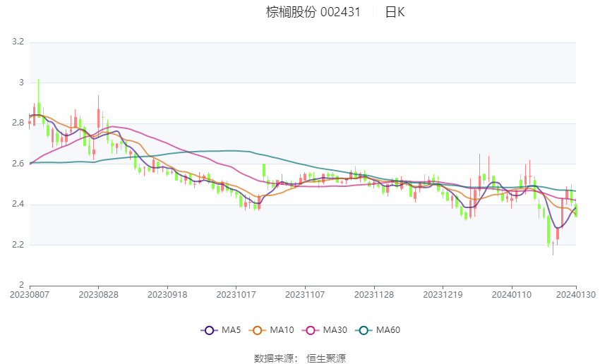Image resolution: width=600 pixels, height=364 pixels.
Task: Select the 20240130 date axis label
Action: coord(575,295)
